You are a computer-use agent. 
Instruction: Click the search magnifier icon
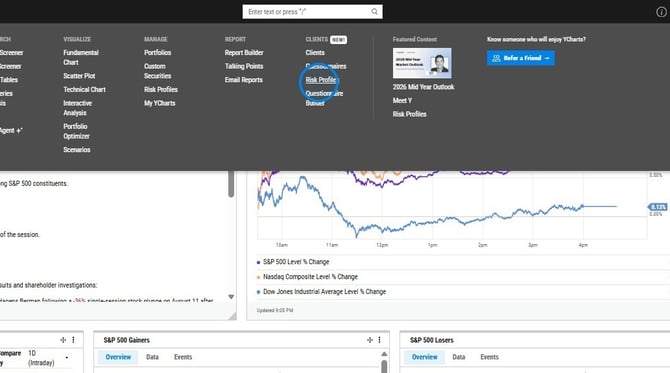pyautogui.click(x=374, y=12)
